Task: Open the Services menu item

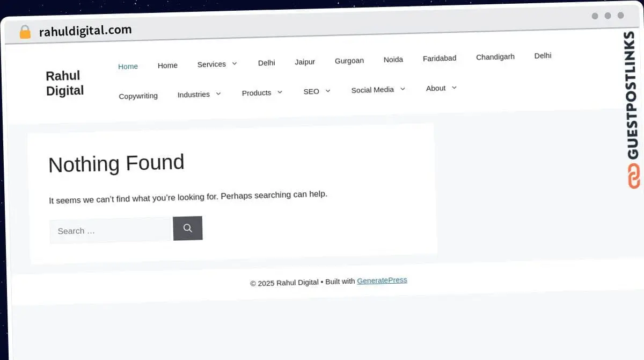Action: (211, 64)
